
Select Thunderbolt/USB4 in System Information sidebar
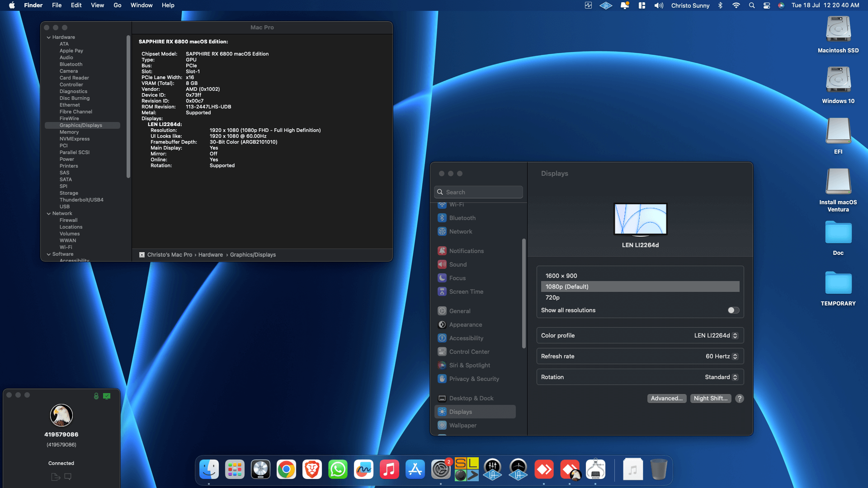click(81, 200)
